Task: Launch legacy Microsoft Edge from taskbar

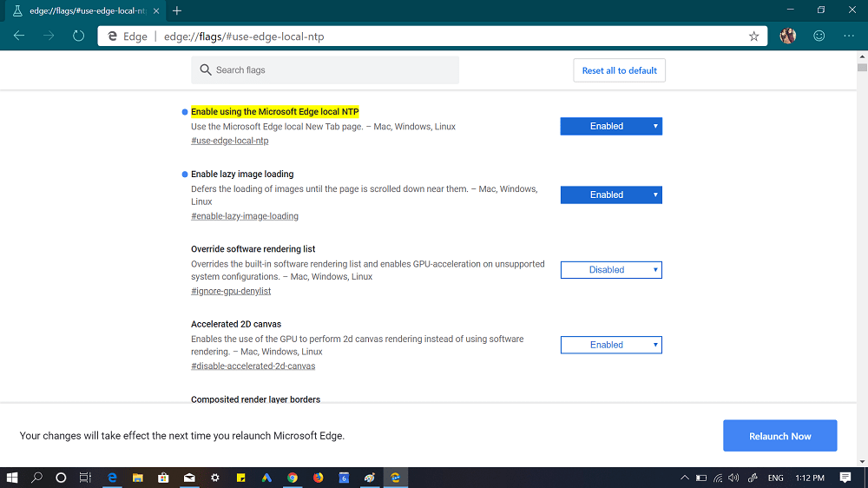Action: point(112,478)
